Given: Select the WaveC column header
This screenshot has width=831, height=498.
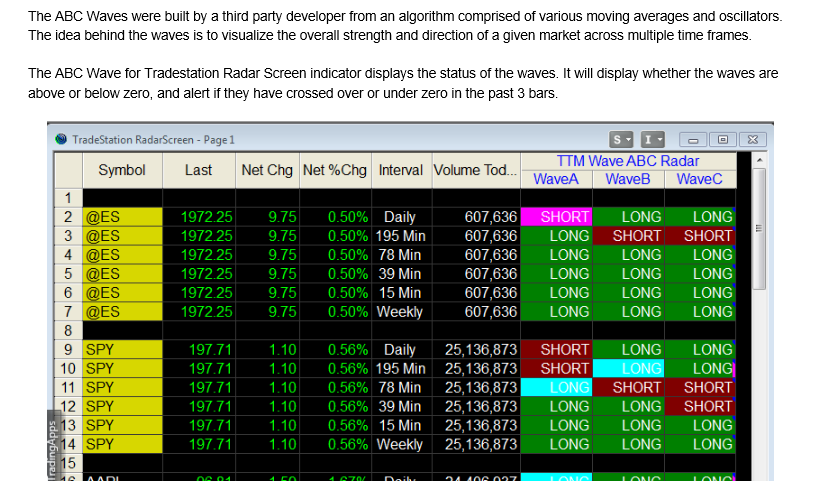Looking at the screenshot, I should pos(700,179).
